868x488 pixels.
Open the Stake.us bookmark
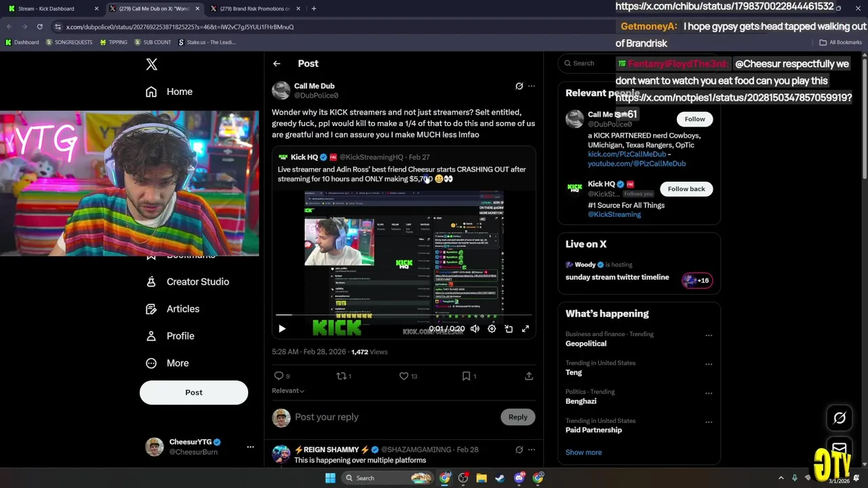(207, 42)
